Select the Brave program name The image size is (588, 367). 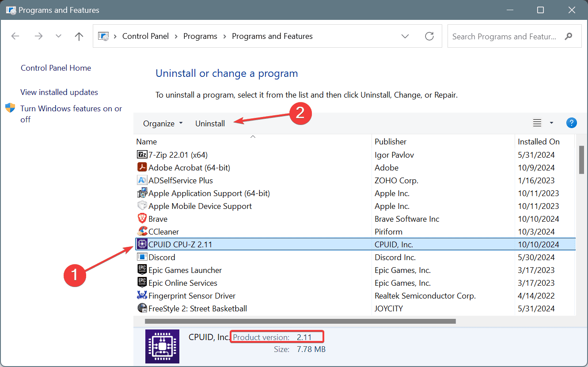click(x=158, y=219)
